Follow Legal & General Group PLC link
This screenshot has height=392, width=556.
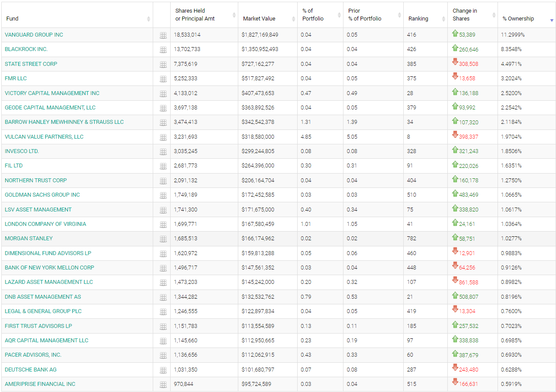click(43, 311)
